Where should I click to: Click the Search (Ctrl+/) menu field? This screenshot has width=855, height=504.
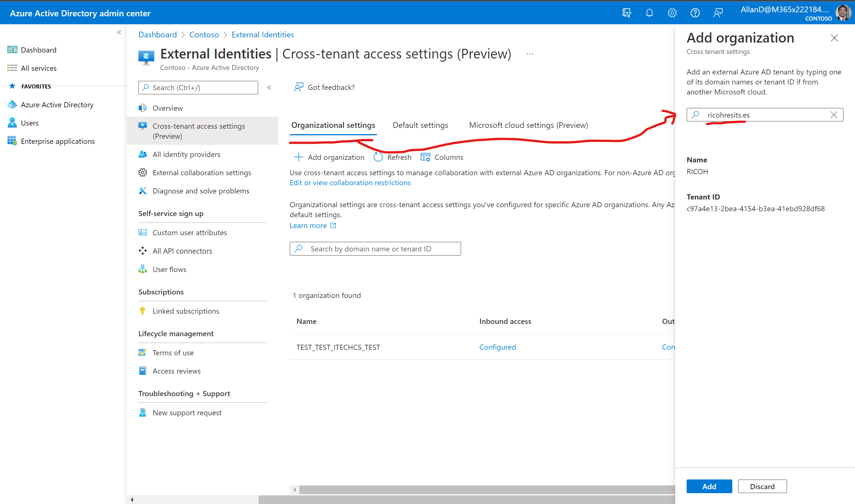coord(198,88)
